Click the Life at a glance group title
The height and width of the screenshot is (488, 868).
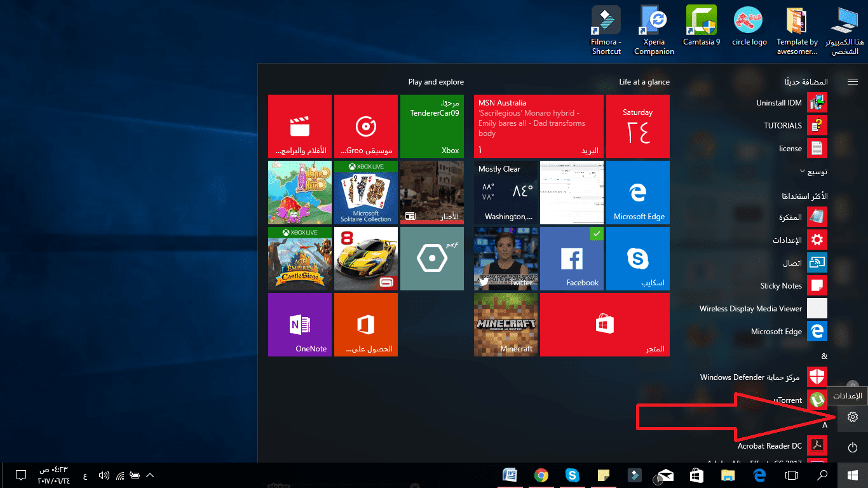click(644, 82)
